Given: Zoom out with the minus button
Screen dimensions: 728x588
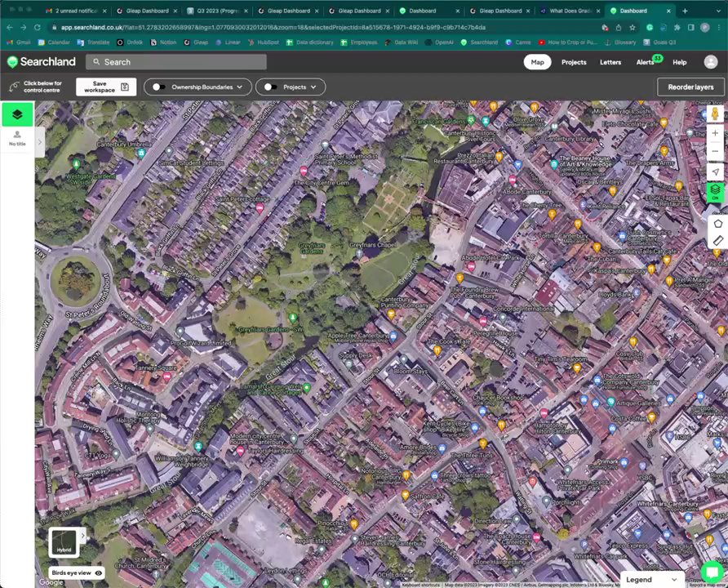Looking at the screenshot, I should [715, 151].
